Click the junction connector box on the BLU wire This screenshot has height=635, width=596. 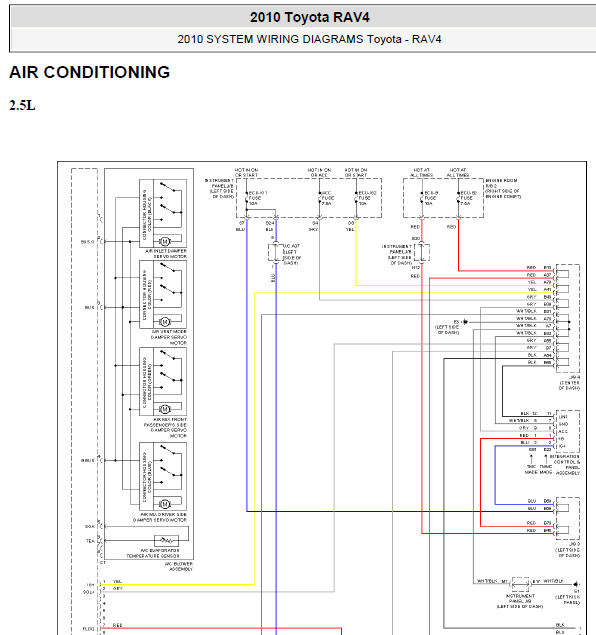(276, 253)
